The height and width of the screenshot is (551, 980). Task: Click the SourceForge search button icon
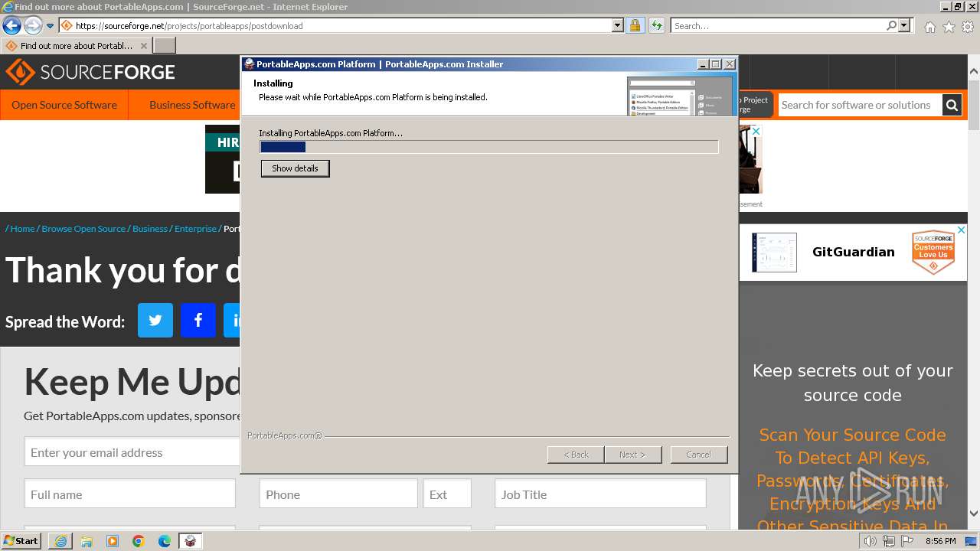[952, 105]
